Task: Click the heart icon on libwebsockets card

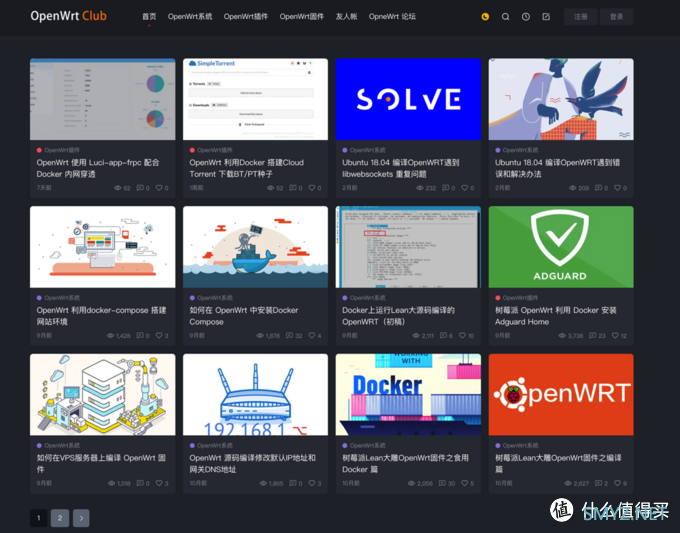Action: [x=464, y=188]
